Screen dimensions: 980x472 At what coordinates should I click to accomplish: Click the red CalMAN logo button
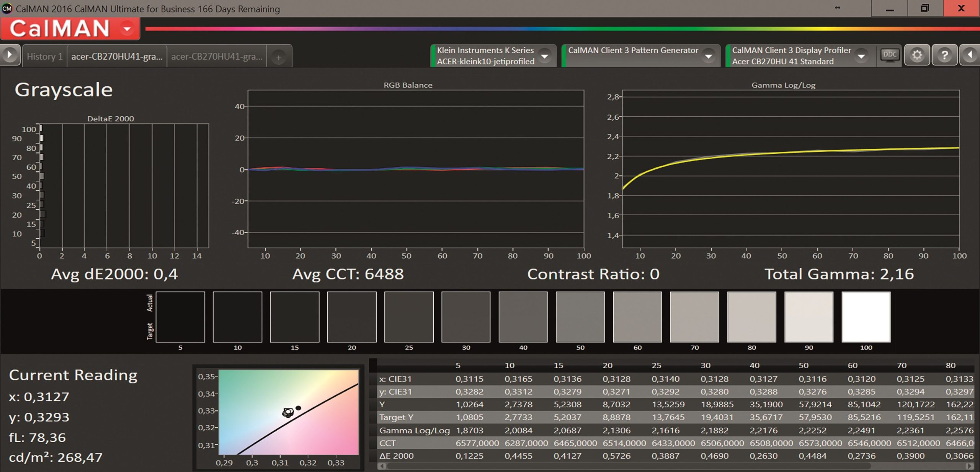click(59, 29)
